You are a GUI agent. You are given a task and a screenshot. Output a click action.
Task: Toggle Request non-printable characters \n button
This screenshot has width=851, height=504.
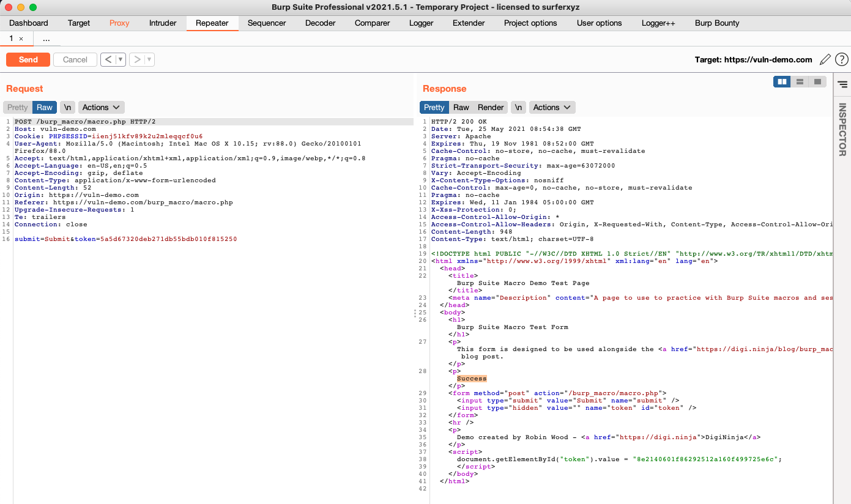67,107
